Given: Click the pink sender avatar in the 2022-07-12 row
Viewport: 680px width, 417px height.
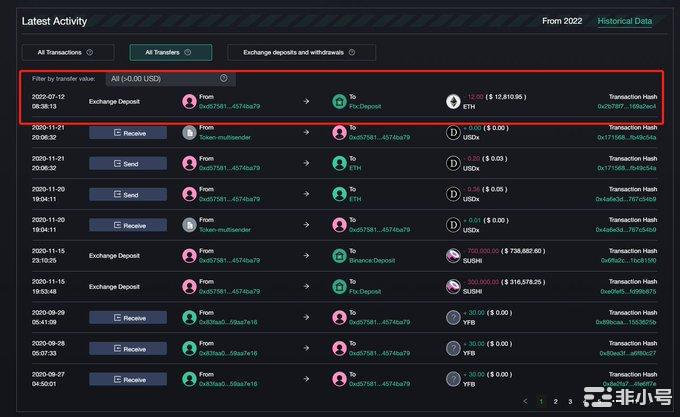Looking at the screenshot, I should [189, 101].
